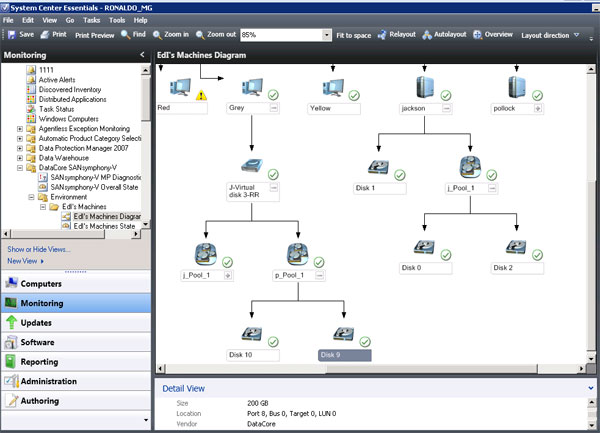Viewport: 600px width, 433px height.
Task: Collapse the Detail View panel chevron
Action: coord(591,388)
